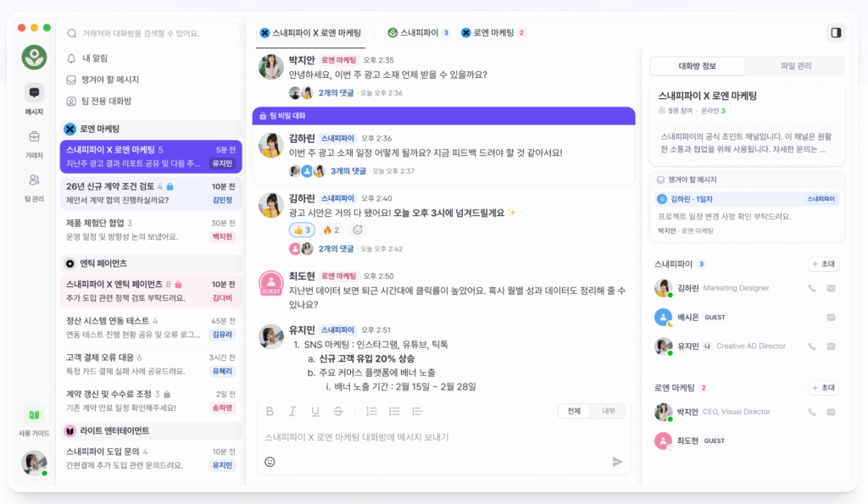Expand the channel description text
Viewport: 868px width, 504px height.
pyautogui.click(x=746, y=143)
